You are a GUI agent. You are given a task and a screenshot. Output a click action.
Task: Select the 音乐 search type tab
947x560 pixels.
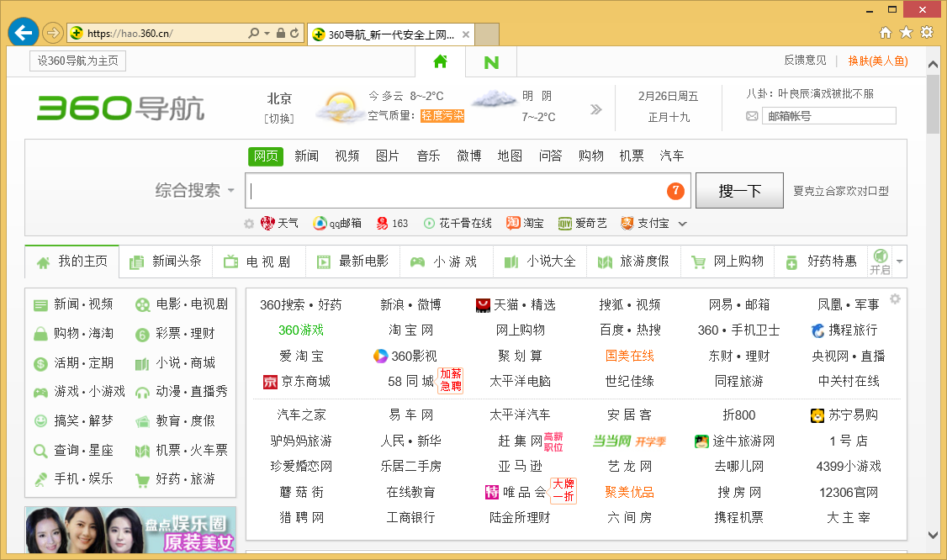point(428,156)
